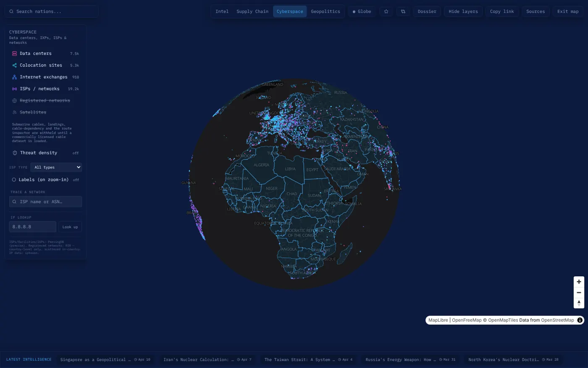Toggle the Internet exchanges layer
The height and width of the screenshot is (368, 588).
tap(45, 77)
